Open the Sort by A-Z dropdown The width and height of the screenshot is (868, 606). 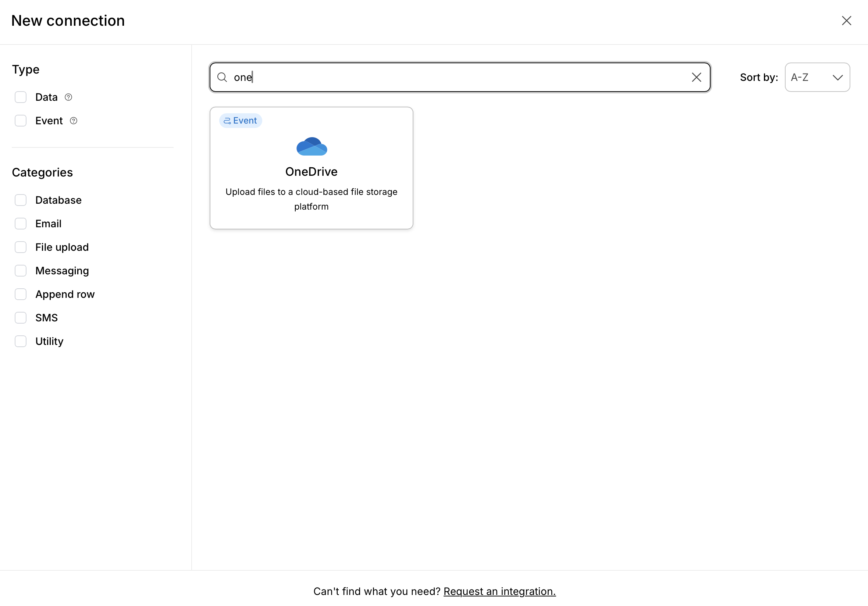[x=817, y=77]
